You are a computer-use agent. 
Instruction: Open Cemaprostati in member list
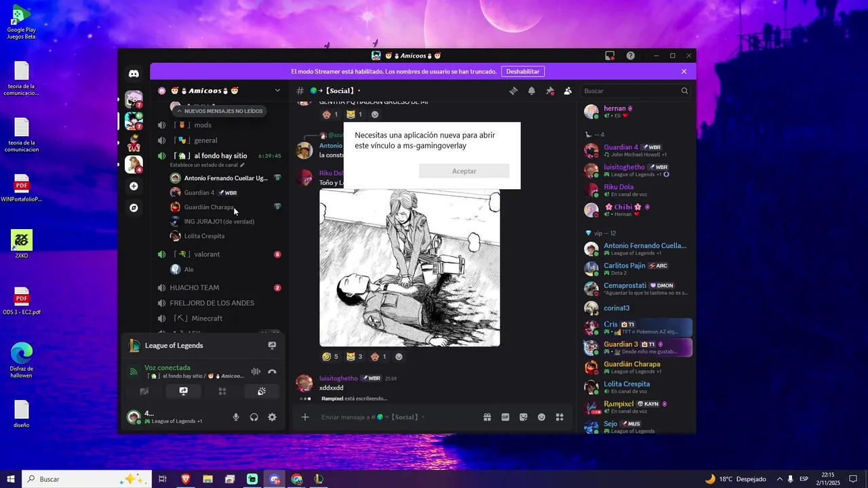point(637,289)
